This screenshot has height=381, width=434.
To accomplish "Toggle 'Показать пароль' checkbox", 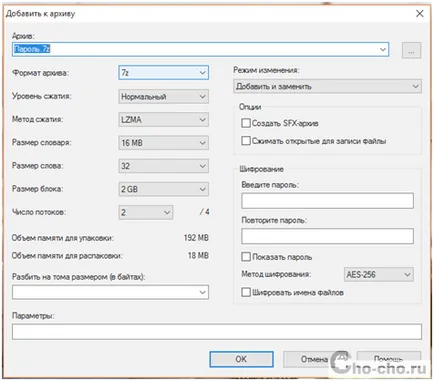I will (x=246, y=257).
